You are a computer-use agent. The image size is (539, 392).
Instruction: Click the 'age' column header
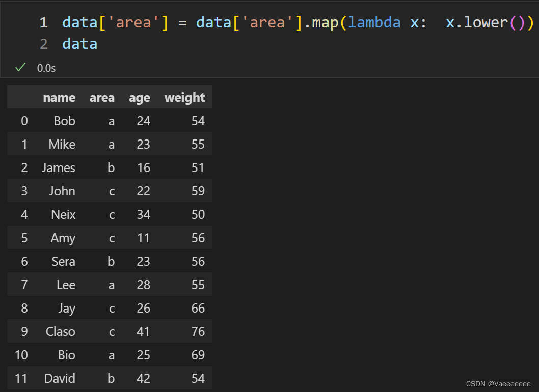(x=140, y=98)
